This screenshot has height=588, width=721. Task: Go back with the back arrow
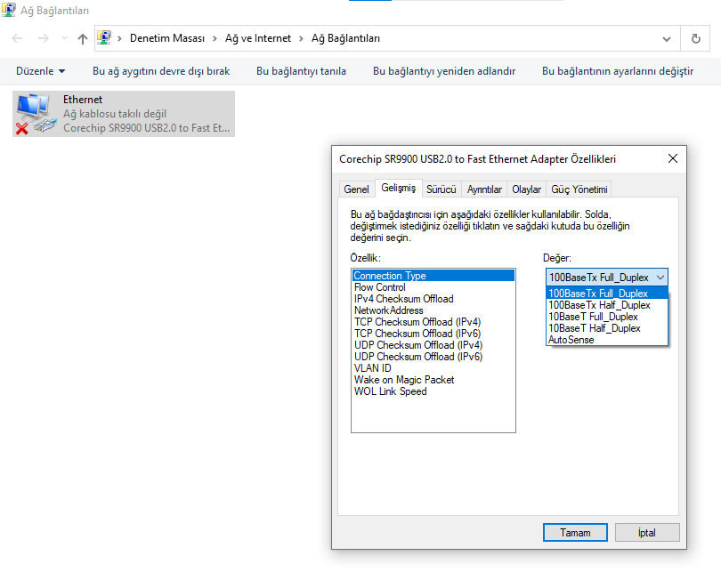pyautogui.click(x=17, y=38)
